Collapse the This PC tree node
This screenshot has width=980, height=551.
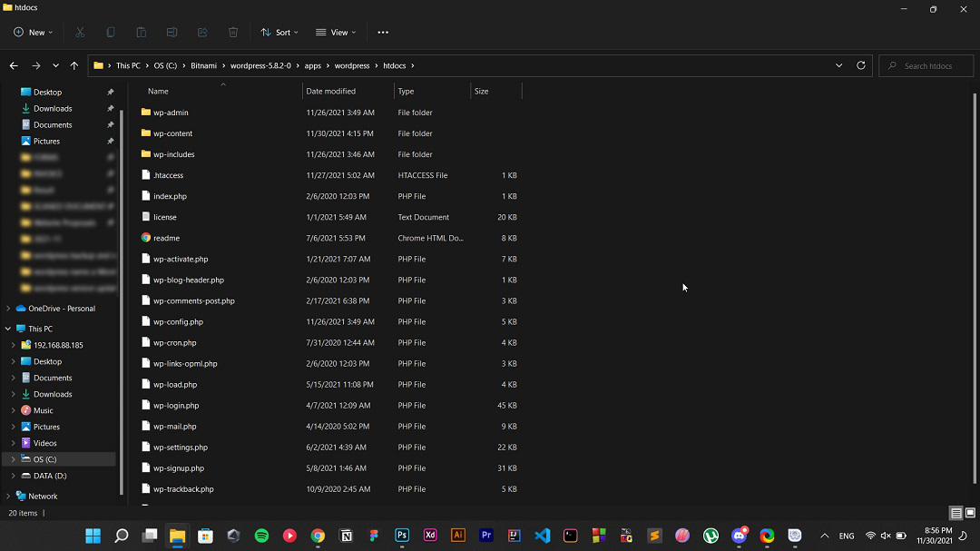(8, 329)
